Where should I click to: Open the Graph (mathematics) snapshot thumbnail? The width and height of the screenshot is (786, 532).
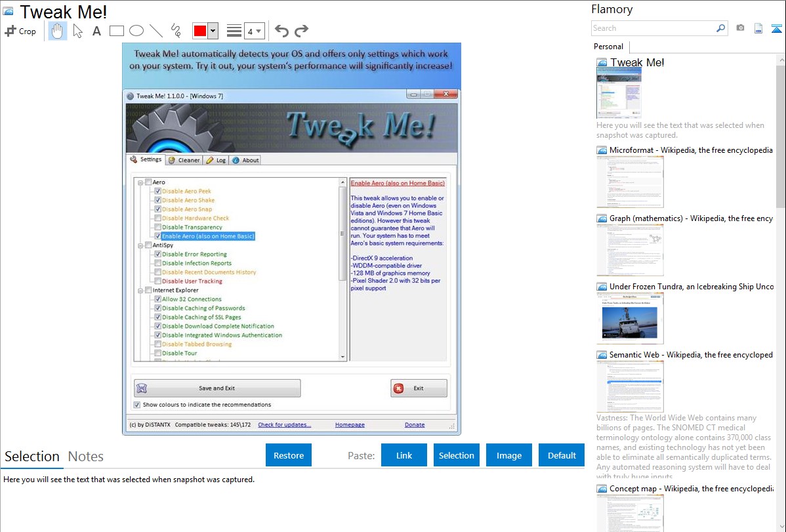(630, 250)
